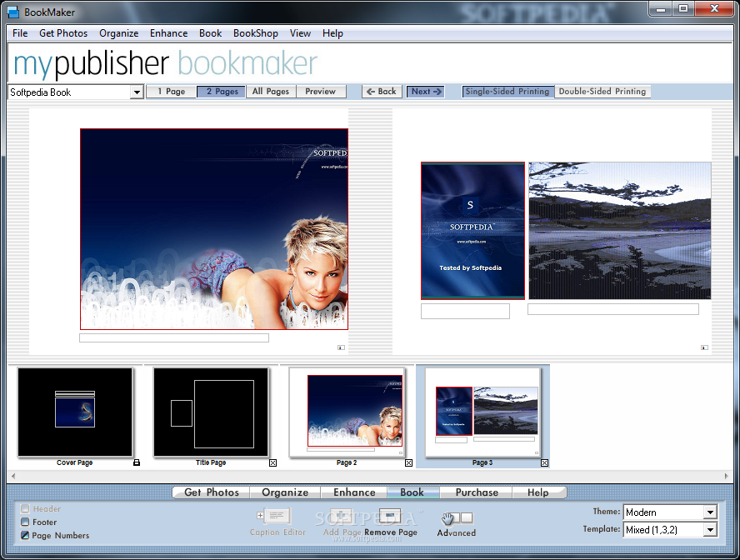
Task: Switch to Single-Sided Printing
Action: pos(507,92)
